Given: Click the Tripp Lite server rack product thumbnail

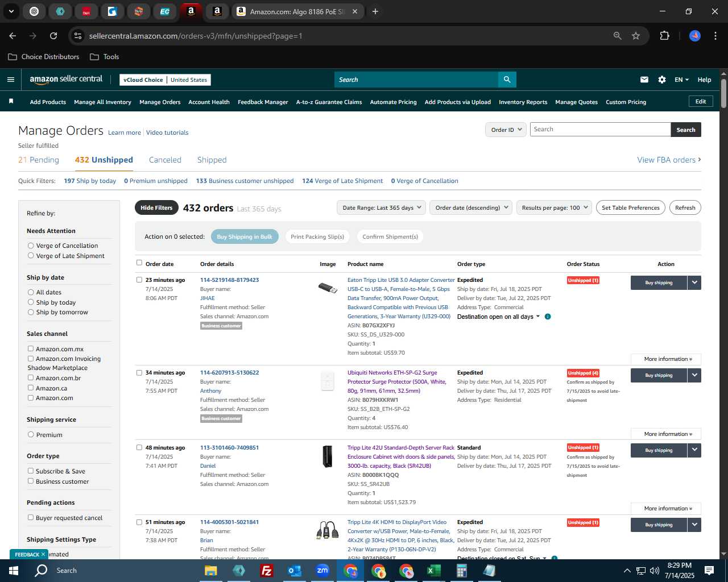Looking at the screenshot, I should (328, 456).
